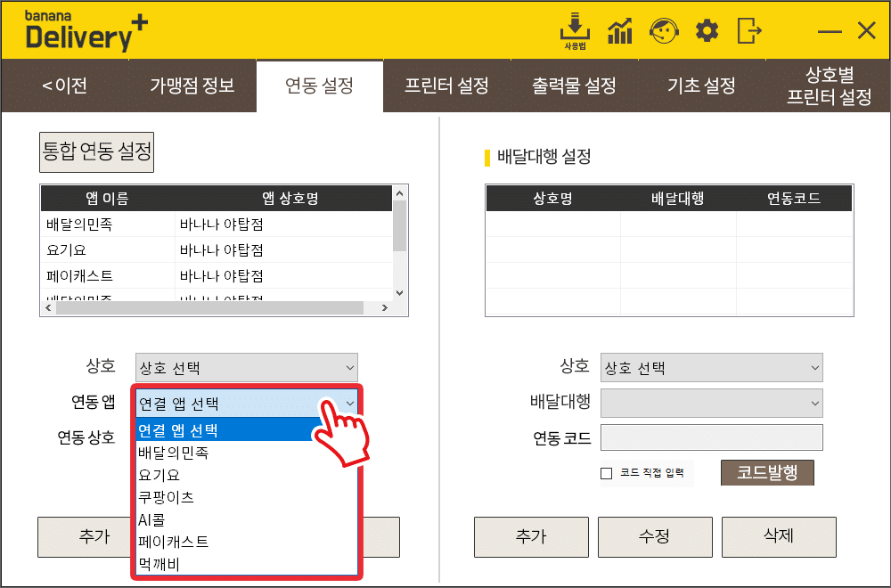Click the left panel 추가 button
The image size is (891, 588).
(x=86, y=537)
